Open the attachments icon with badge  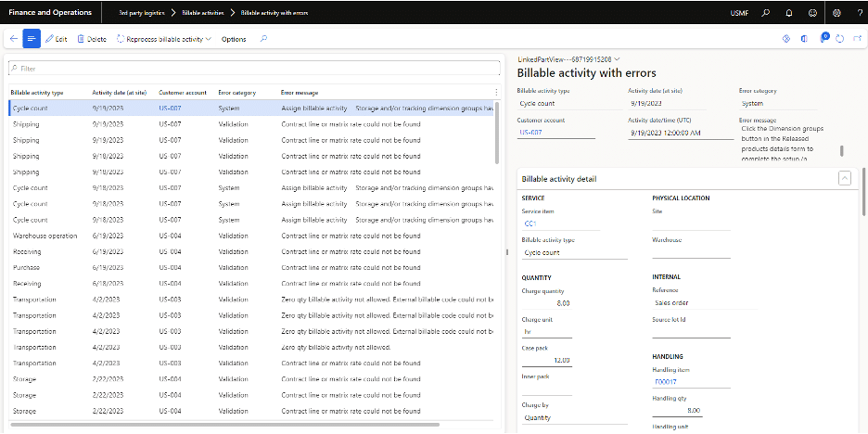[x=823, y=38]
